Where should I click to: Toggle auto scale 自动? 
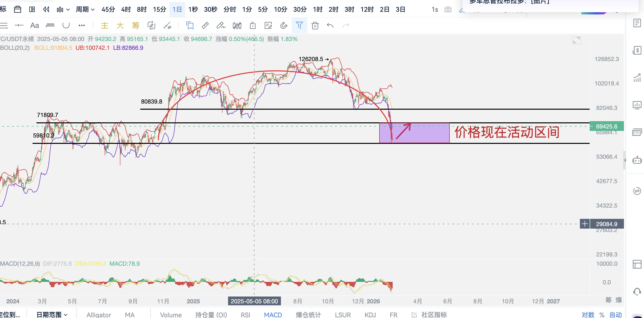616,315
